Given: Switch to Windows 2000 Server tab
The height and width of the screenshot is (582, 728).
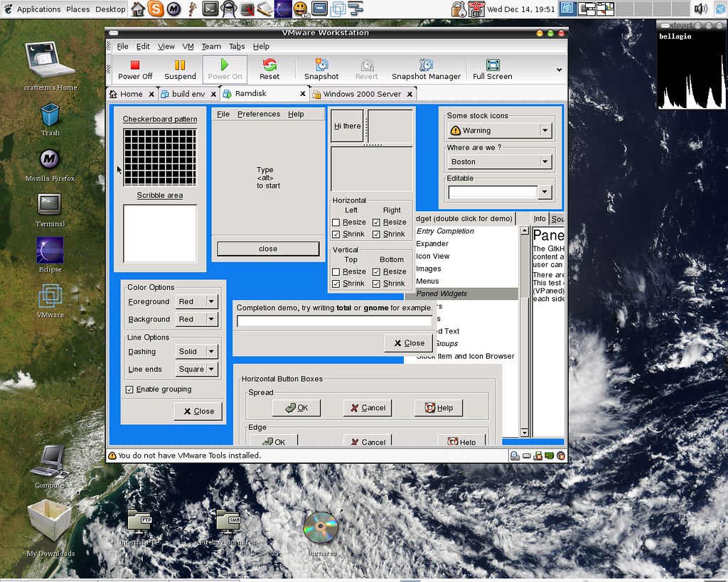Looking at the screenshot, I should [x=362, y=94].
